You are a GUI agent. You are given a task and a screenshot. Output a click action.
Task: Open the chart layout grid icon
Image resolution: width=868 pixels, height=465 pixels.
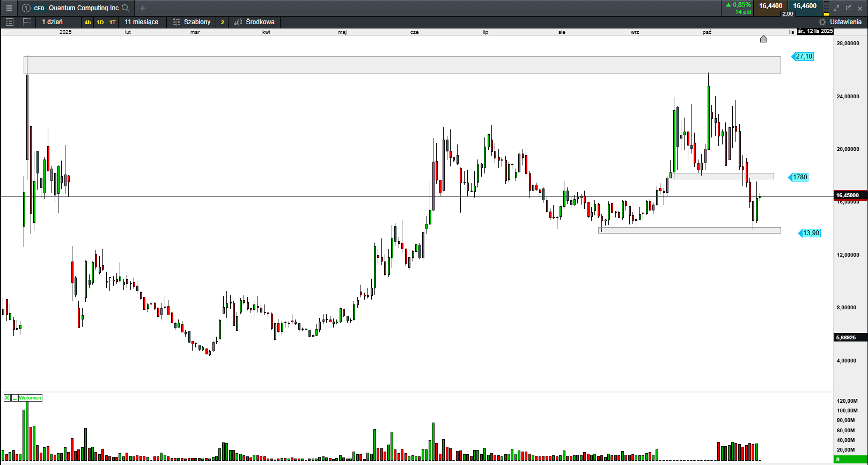(x=27, y=22)
